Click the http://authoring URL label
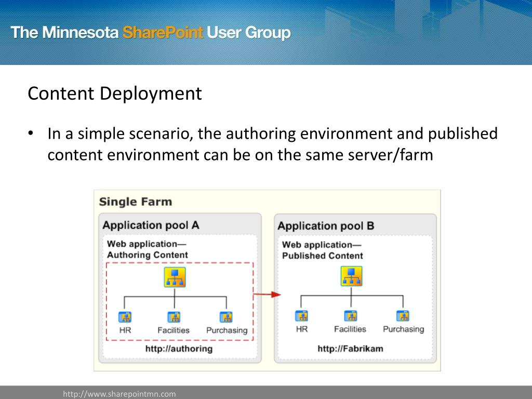This screenshot has height=399, width=532. [179, 349]
